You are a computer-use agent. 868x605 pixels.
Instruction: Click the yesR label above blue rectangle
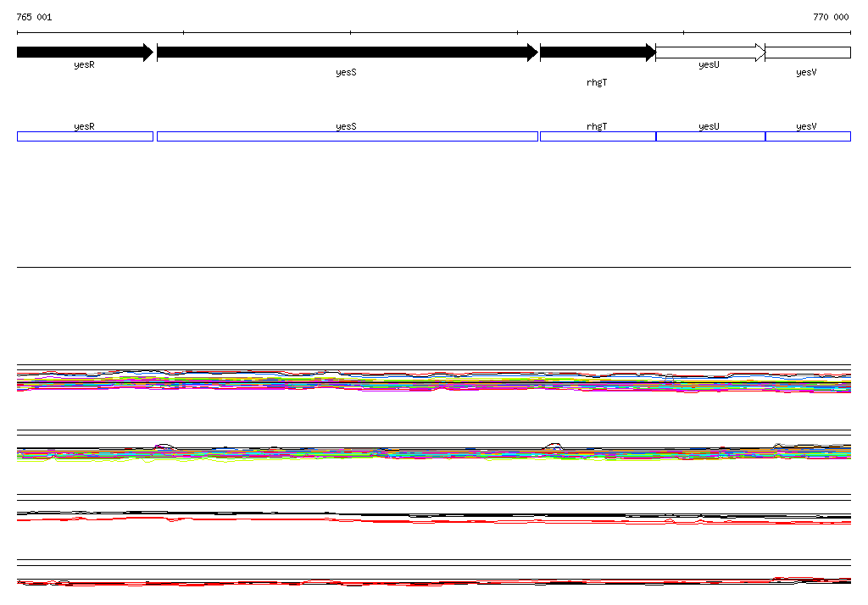coord(84,126)
